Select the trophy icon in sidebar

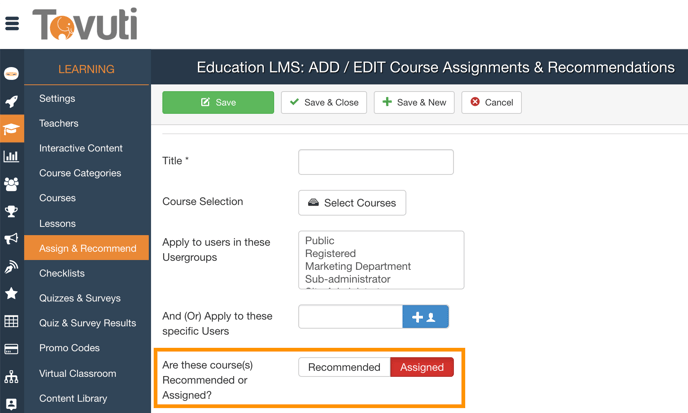11,212
